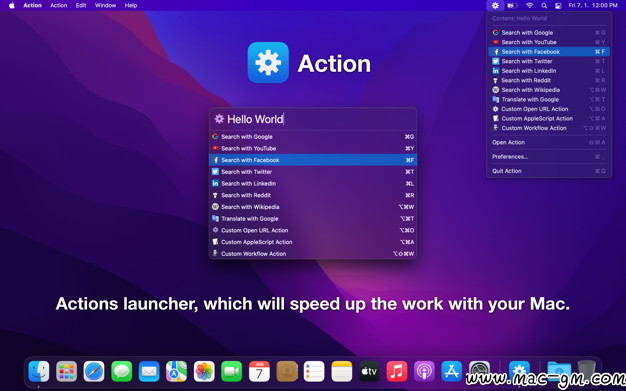Click the Hello World input field
This screenshot has height=391, width=626.
click(313, 119)
